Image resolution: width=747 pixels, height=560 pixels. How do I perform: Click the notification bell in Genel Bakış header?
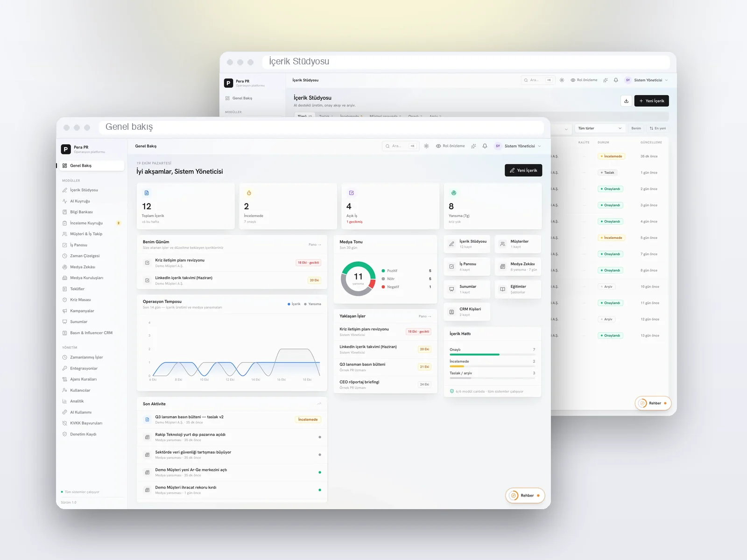click(485, 146)
